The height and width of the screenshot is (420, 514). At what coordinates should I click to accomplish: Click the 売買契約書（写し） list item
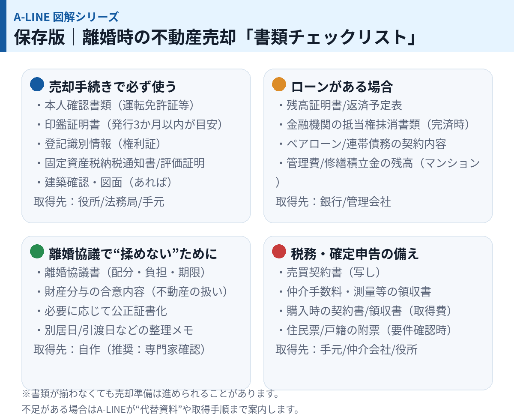(x=328, y=272)
